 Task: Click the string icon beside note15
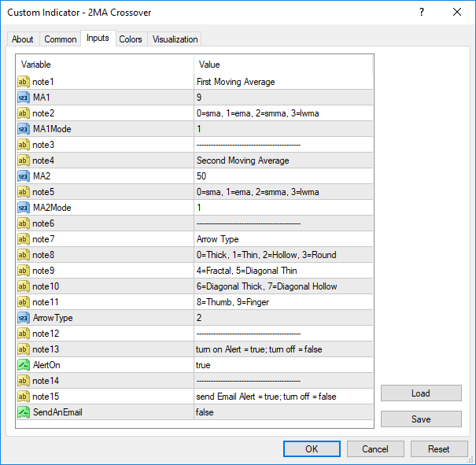click(24, 397)
